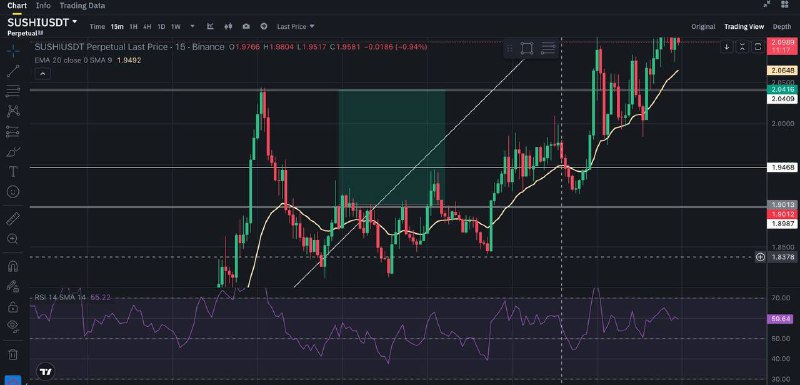
Task: Choose the 4H timeframe
Action: [147, 27]
